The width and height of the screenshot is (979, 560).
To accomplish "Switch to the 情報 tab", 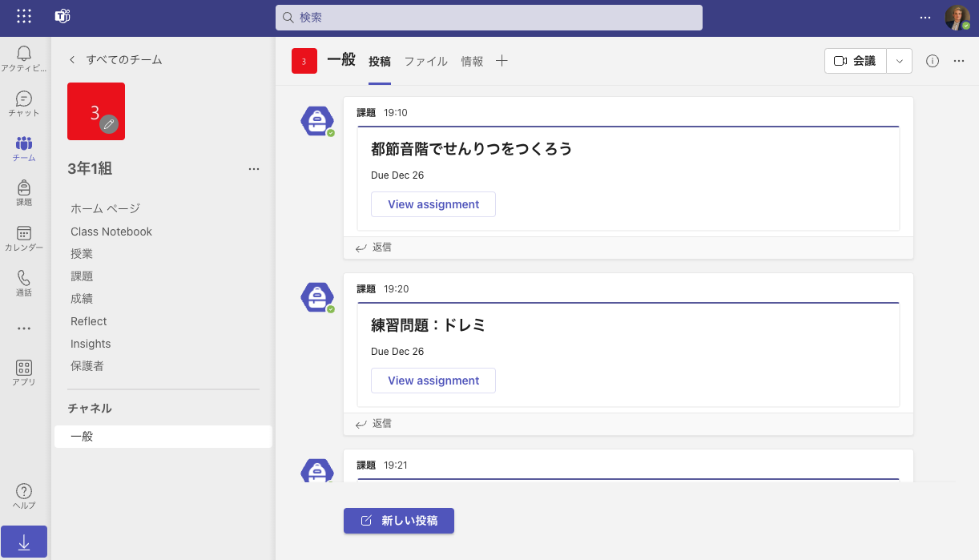I will pos(472,61).
